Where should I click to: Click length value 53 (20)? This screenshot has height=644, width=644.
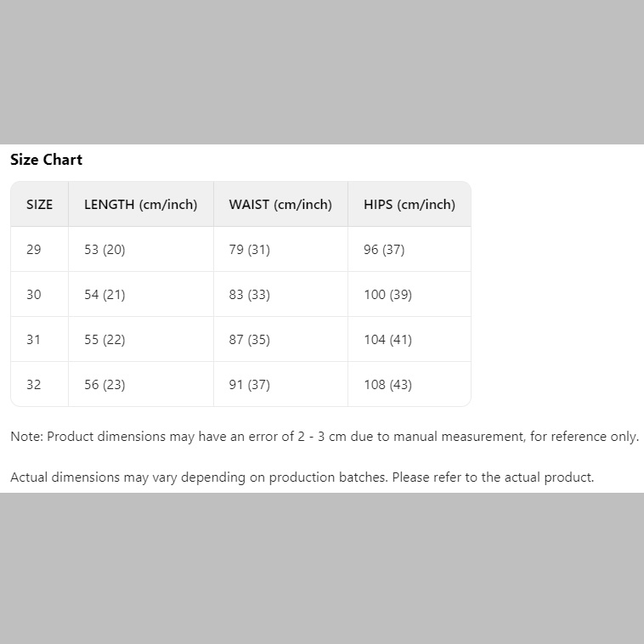(x=105, y=249)
